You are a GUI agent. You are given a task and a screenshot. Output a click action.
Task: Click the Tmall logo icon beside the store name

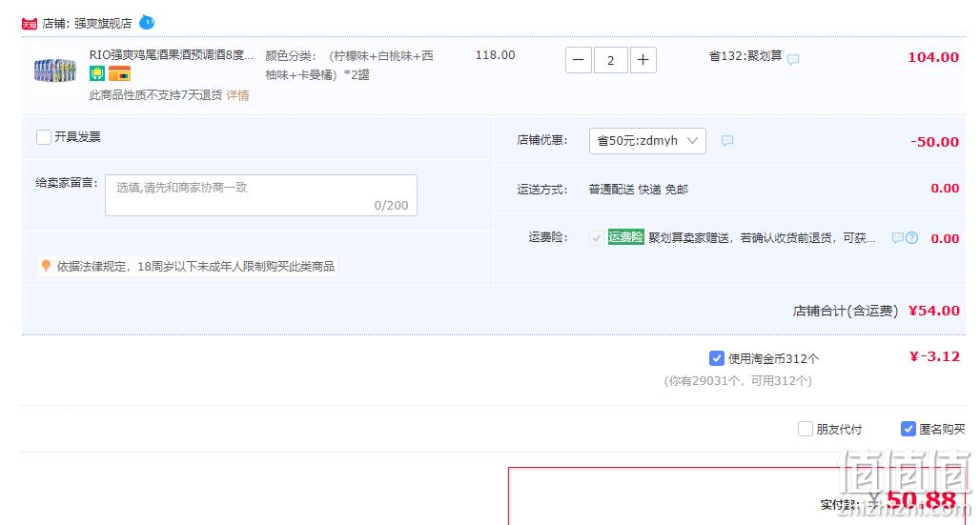[30, 24]
